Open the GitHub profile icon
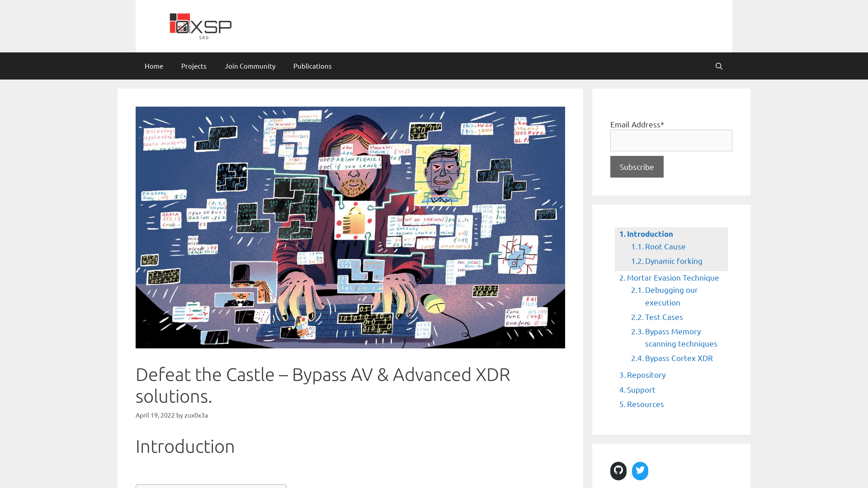 tap(618, 471)
